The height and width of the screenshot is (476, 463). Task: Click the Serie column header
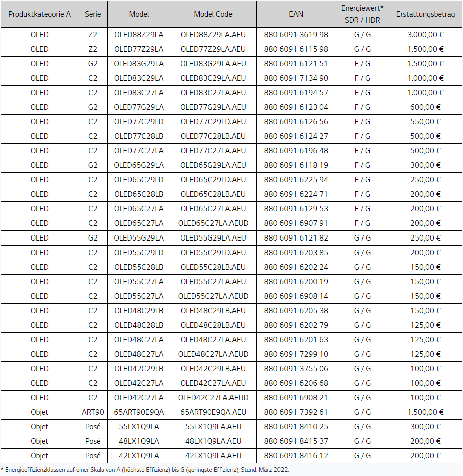click(x=93, y=14)
